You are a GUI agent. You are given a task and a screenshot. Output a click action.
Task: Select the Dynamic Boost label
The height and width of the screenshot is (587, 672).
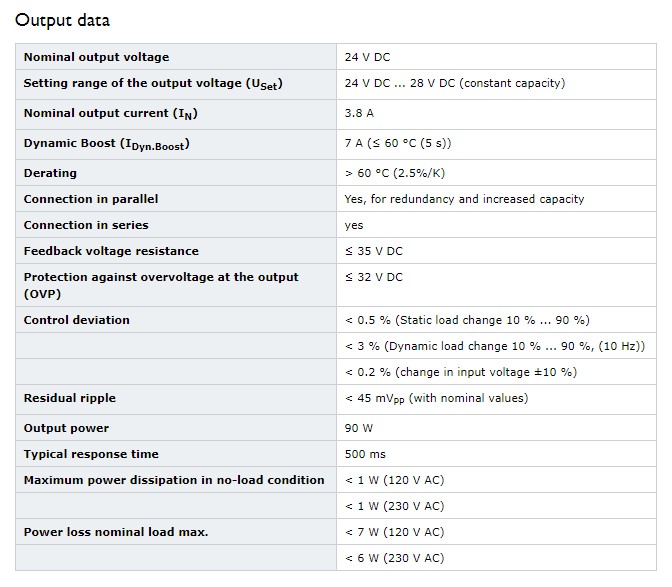(107, 144)
